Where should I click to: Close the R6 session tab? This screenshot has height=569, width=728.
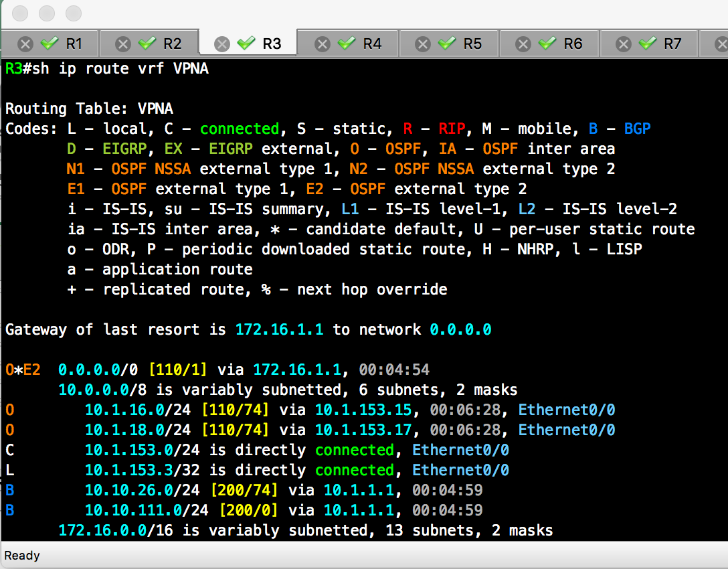coord(523,44)
